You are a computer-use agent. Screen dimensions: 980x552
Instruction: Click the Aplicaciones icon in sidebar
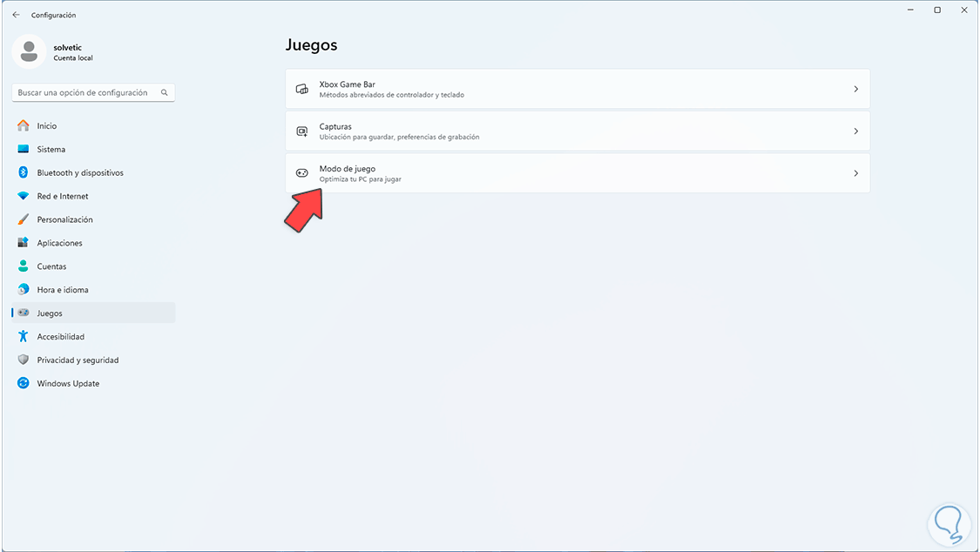click(24, 243)
